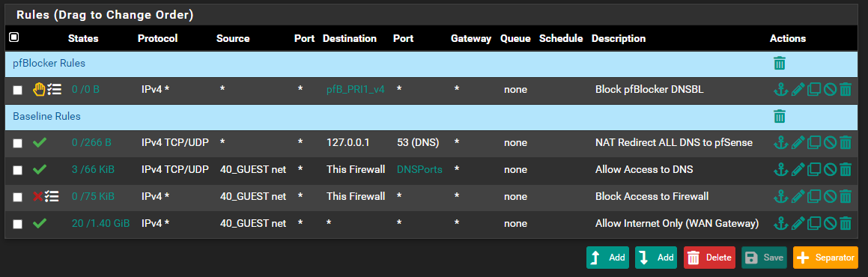Edit the Block Access to Firewall rule
This screenshot has width=868, height=277.
pyautogui.click(x=797, y=196)
